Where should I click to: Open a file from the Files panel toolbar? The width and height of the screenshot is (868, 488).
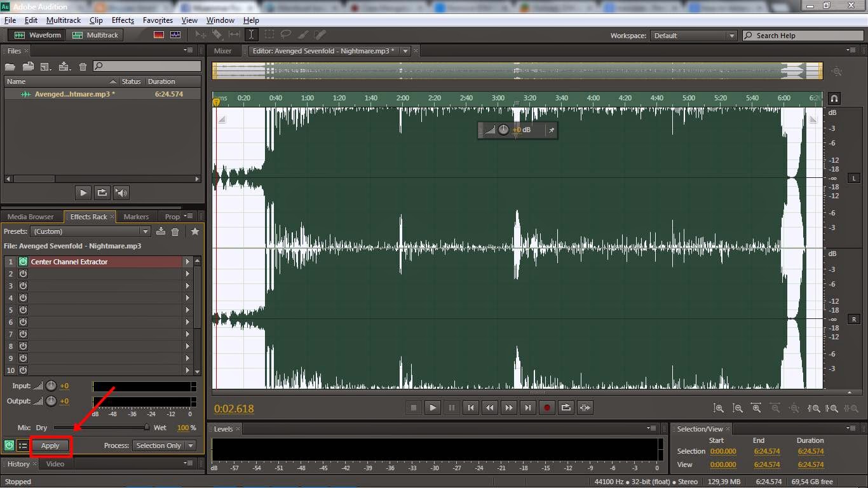(x=10, y=66)
